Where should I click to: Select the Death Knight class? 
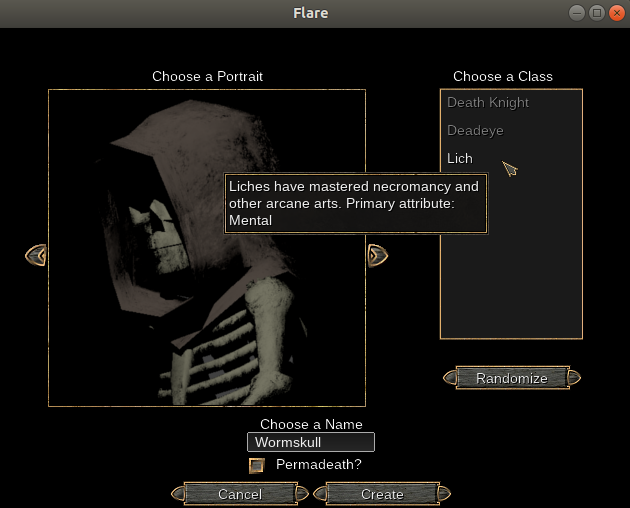(x=488, y=103)
